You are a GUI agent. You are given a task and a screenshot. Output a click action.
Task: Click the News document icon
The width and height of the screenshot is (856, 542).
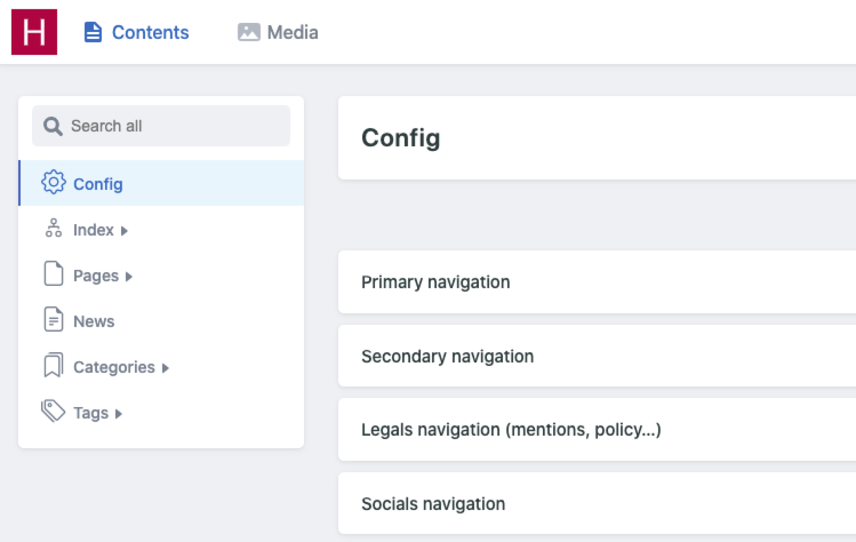53,321
